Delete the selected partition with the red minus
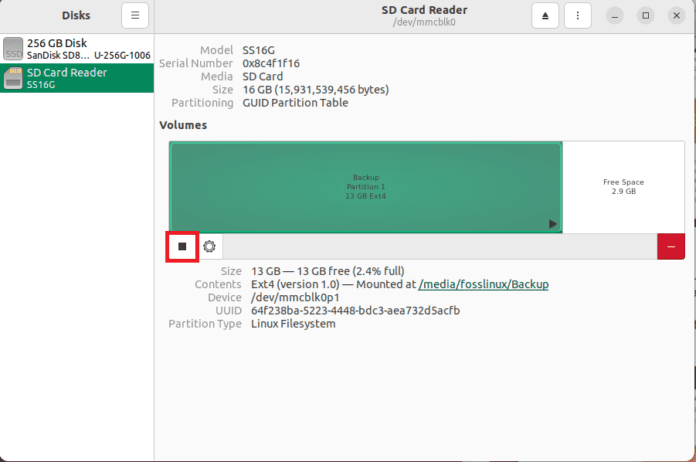The height and width of the screenshot is (462, 696). (670, 246)
